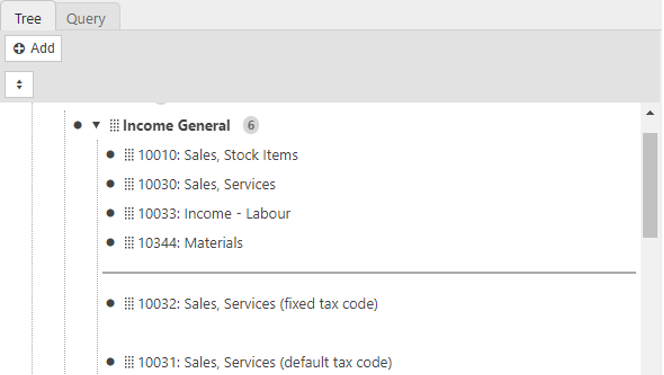The image size is (664, 375).
Task: Click the grip icon for 10031 default tax code
Action: (129, 362)
